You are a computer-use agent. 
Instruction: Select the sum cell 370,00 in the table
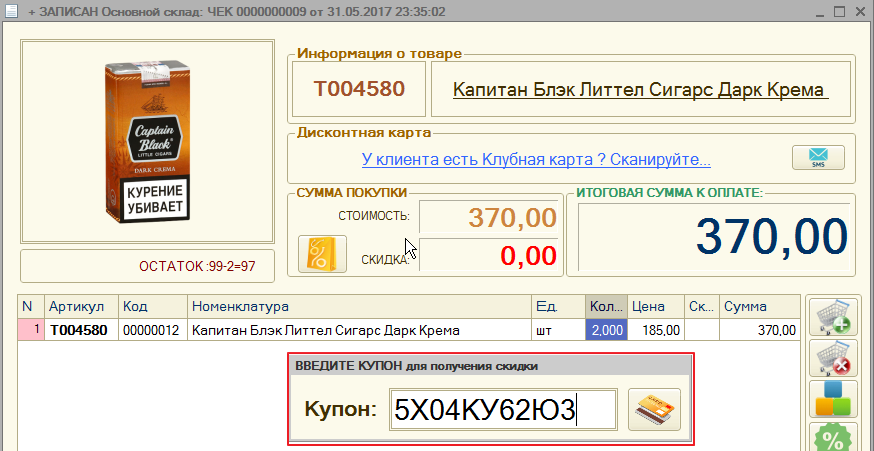(759, 330)
